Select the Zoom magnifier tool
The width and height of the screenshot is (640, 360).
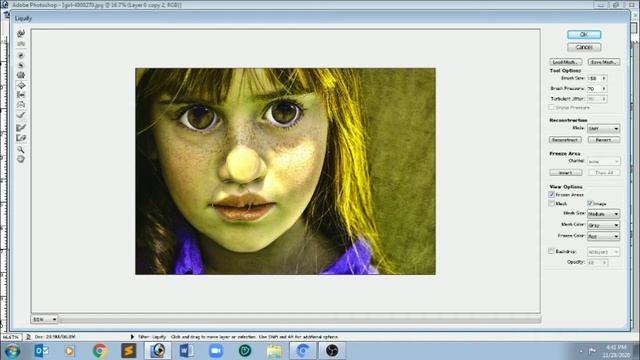point(21,150)
